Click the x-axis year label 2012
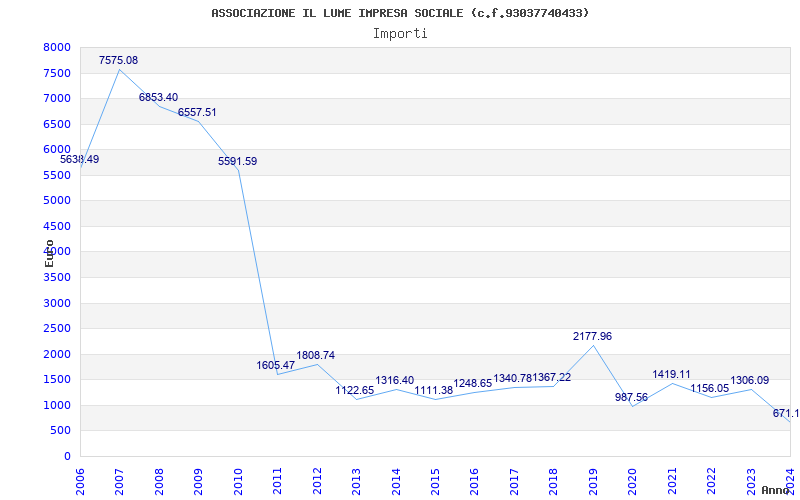Image resolution: width=800 pixels, height=500 pixels. point(317,482)
